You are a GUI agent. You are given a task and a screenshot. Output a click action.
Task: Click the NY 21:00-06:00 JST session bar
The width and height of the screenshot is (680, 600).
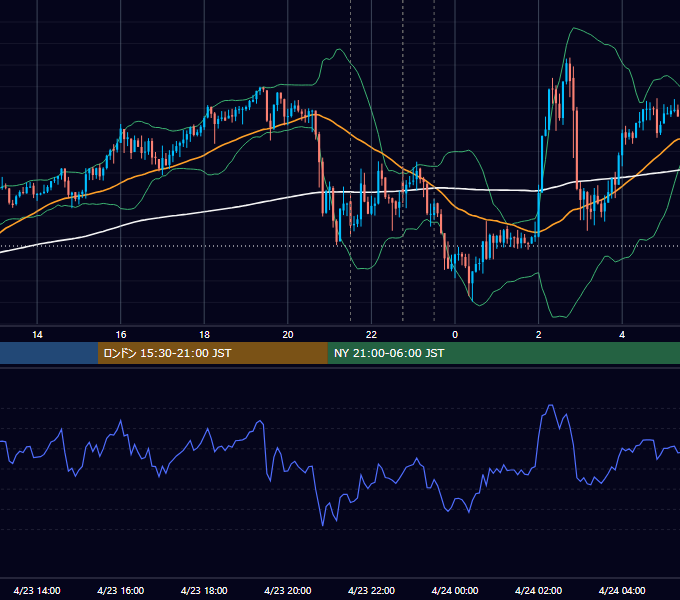click(503, 353)
